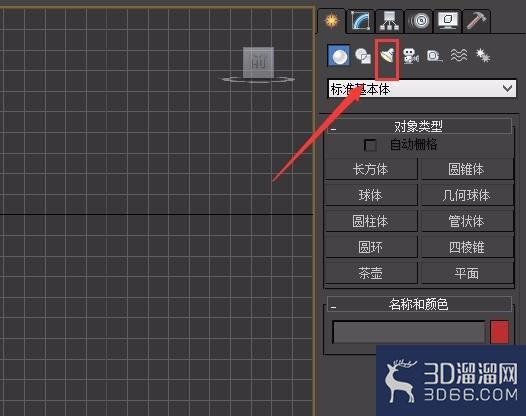Pick the 圆柱体 button
This screenshot has width=526, height=416.
[371, 221]
